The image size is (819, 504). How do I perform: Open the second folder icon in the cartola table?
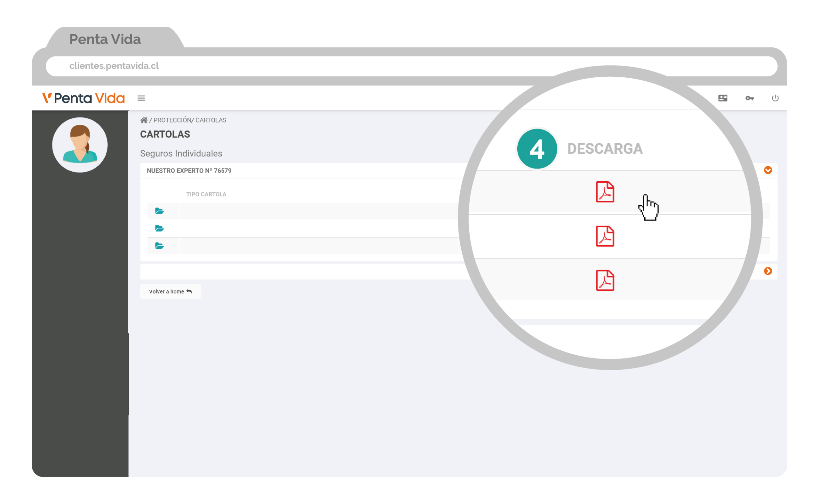[x=159, y=228]
